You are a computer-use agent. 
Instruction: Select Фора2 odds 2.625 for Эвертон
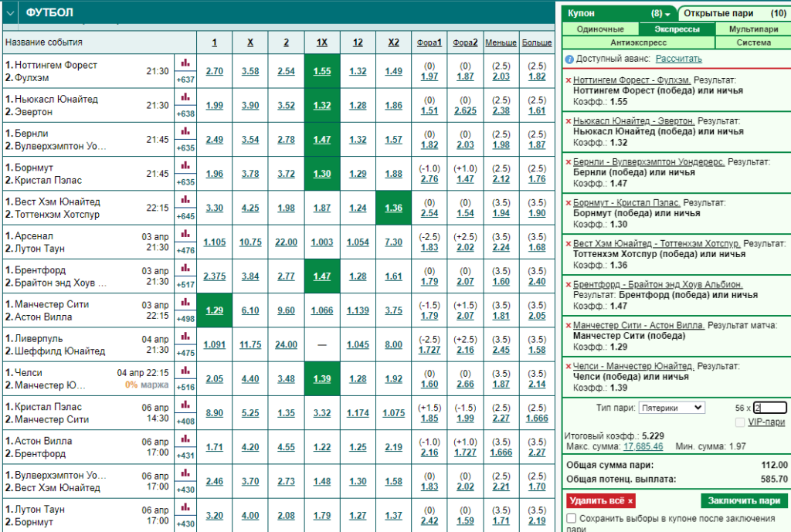click(465, 110)
